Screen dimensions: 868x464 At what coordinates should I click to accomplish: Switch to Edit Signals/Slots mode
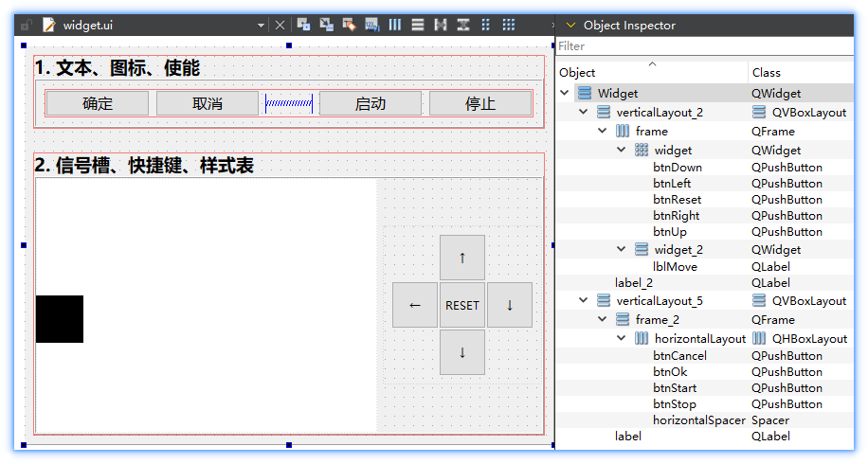click(326, 25)
